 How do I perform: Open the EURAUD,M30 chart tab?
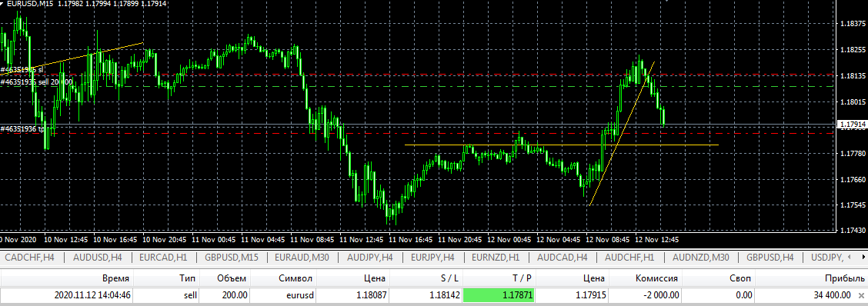(x=302, y=258)
